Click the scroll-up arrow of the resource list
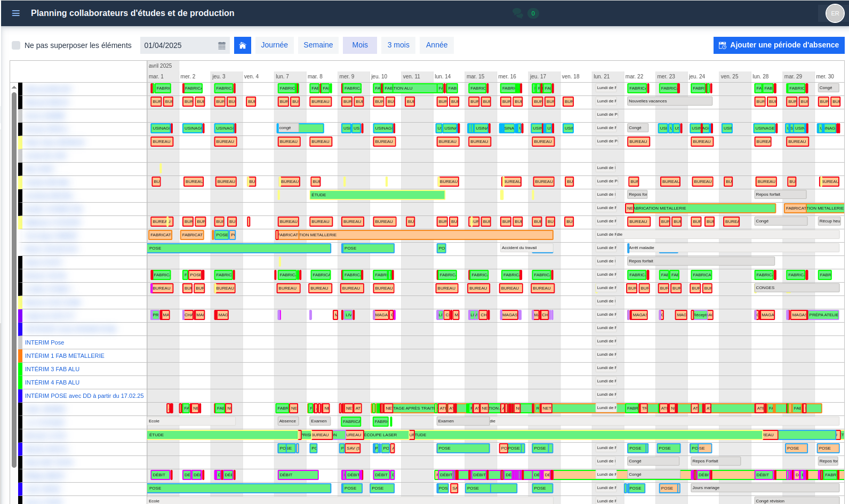The width and height of the screenshot is (849, 504). (x=14, y=87)
